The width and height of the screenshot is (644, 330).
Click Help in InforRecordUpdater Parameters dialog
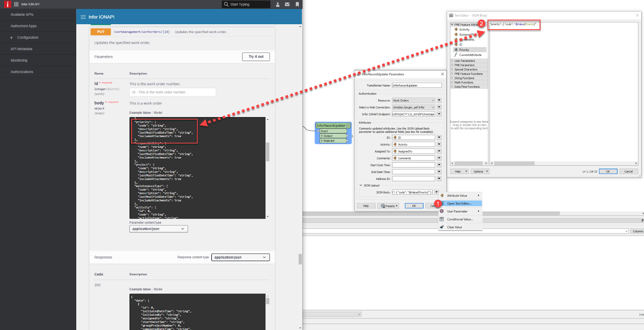click(366, 206)
